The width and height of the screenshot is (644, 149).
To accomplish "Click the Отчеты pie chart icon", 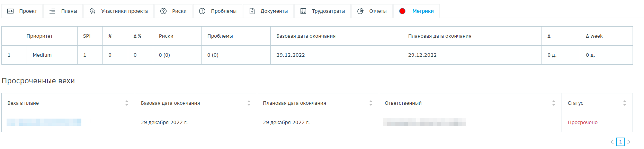I will [x=360, y=11].
